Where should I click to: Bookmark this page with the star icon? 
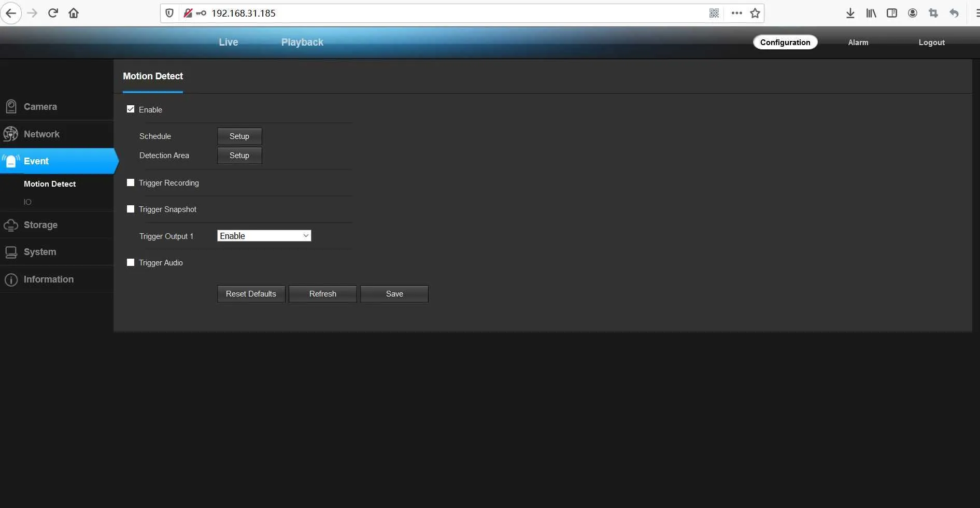pos(755,13)
